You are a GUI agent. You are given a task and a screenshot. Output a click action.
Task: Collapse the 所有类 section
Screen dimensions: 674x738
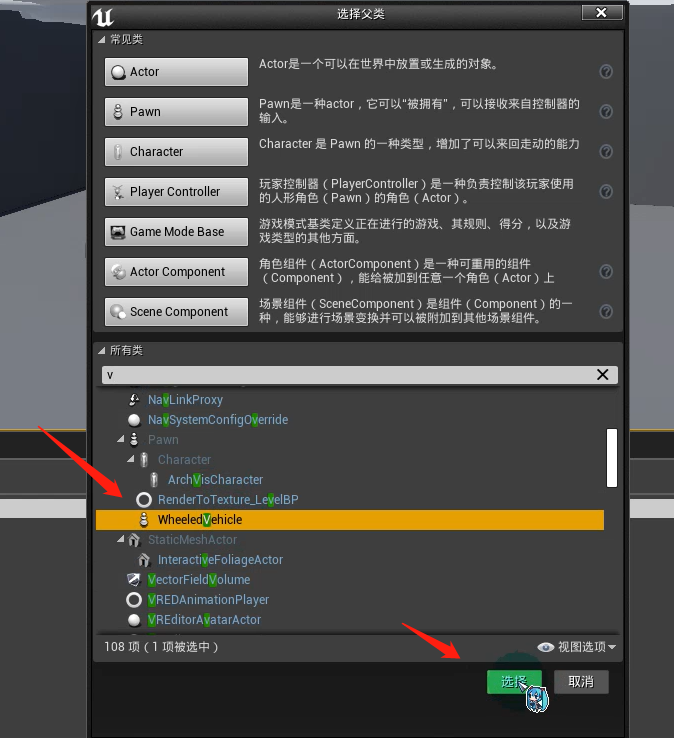click(102, 351)
